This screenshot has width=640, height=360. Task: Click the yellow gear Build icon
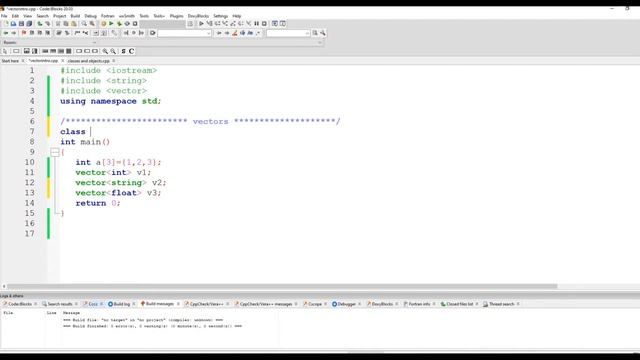[103, 24]
